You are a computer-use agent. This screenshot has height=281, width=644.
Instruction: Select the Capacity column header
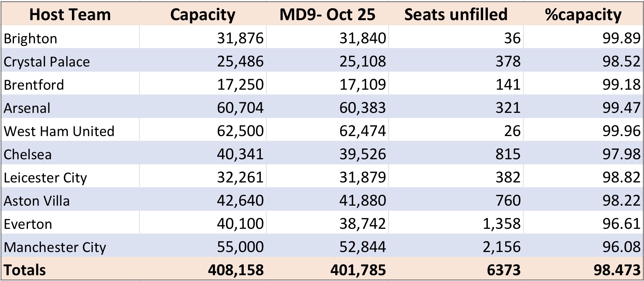coord(203,14)
